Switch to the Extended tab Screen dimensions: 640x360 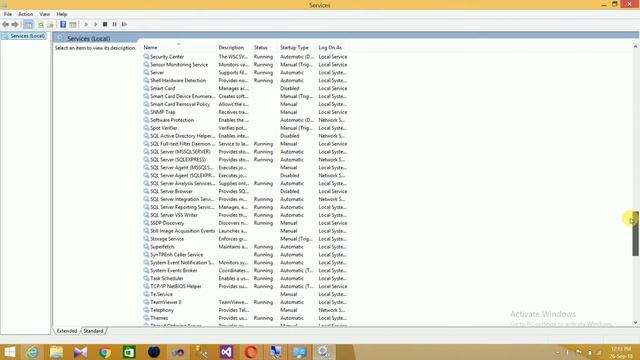point(67,331)
